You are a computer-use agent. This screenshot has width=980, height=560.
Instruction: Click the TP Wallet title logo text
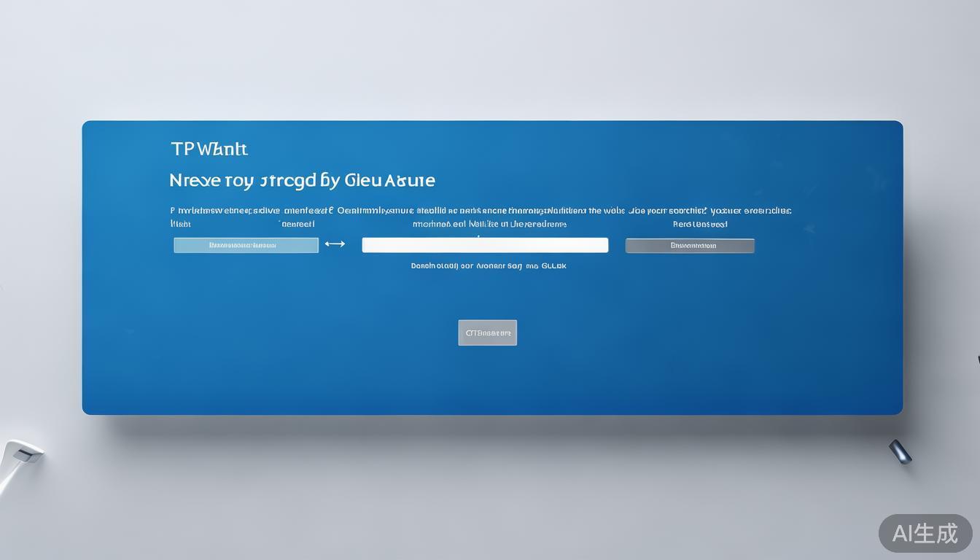209,149
